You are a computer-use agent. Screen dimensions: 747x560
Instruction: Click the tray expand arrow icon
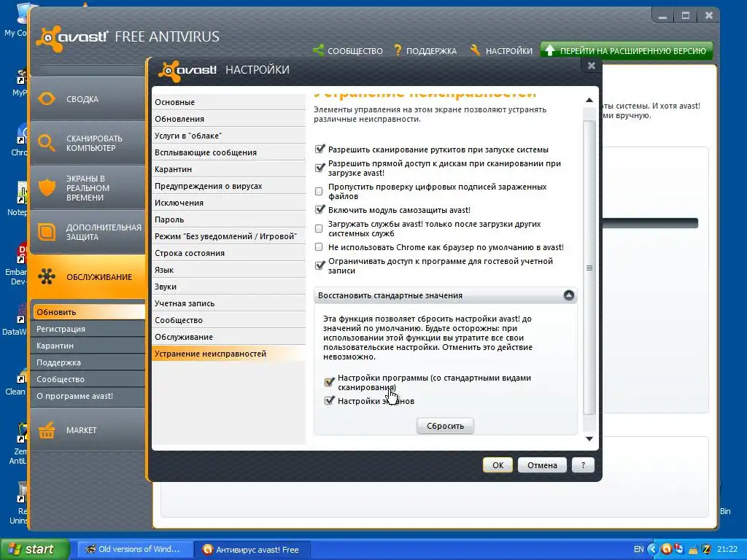click(x=653, y=550)
